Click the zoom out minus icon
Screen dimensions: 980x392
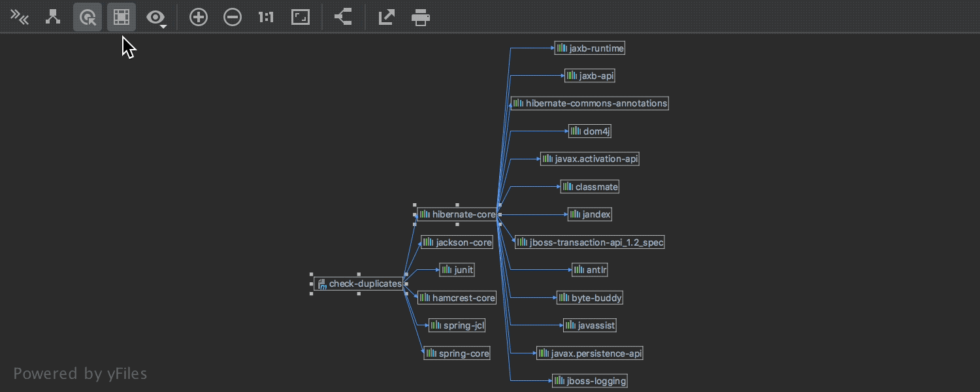point(233,18)
